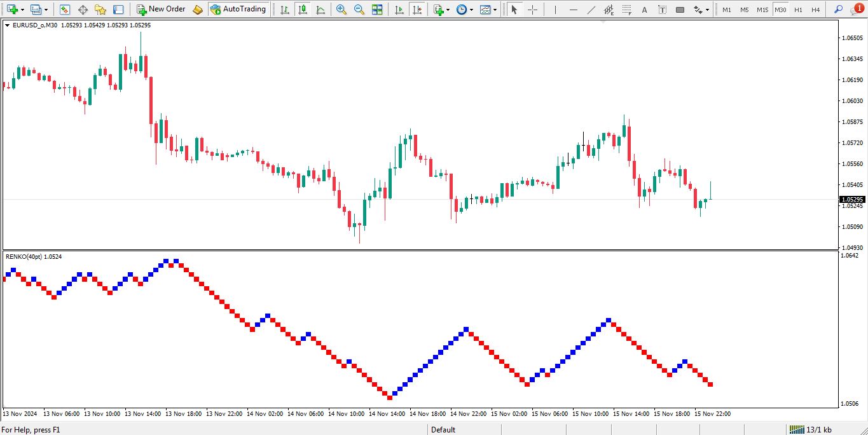
Task: Click the Zoom Out magnifier icon
Action: (x=359, y=10)
